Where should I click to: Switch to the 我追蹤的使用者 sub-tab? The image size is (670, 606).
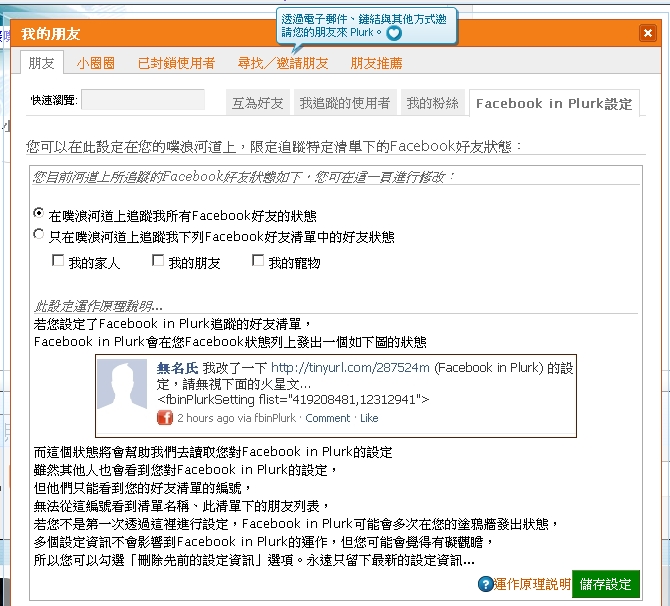(x=345, y=103)
